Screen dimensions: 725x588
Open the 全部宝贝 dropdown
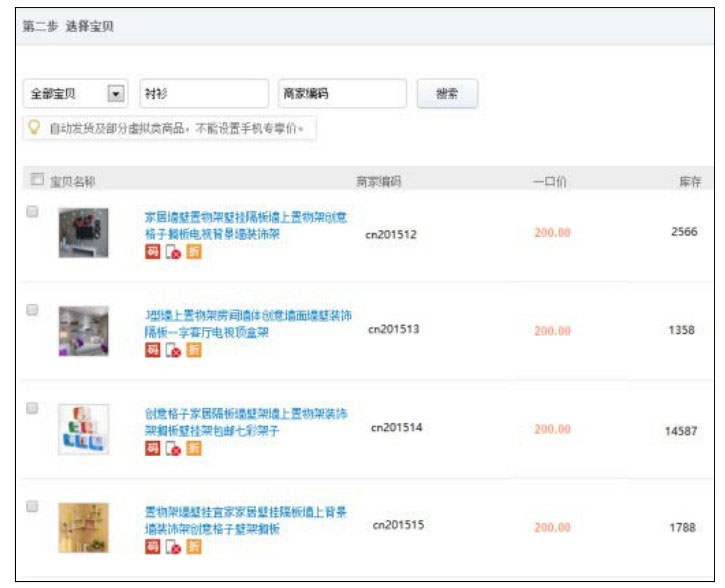(75, 94)
